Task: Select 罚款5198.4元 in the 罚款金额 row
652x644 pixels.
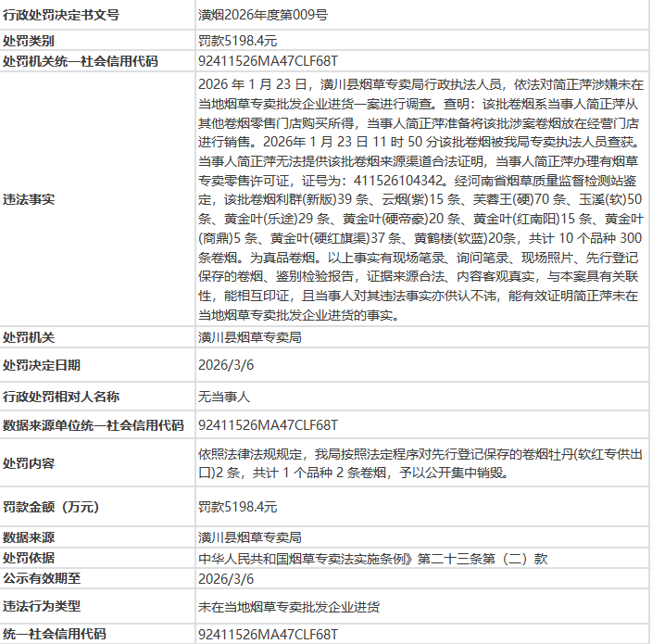Action: tap(237, 507)
